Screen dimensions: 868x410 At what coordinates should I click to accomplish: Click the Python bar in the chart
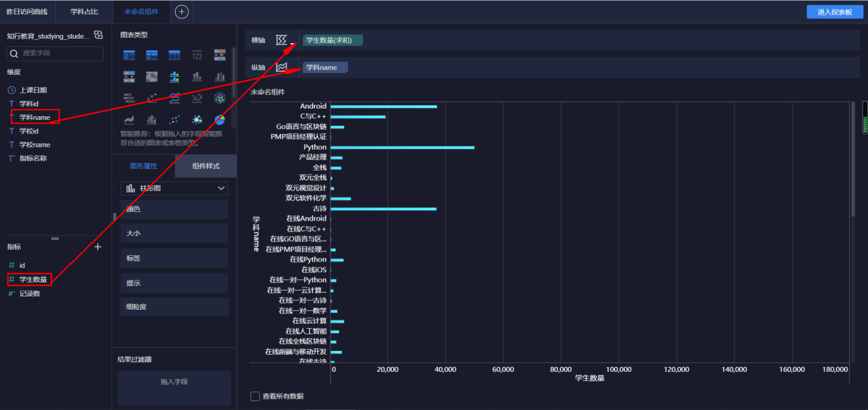tap(403, 147)
